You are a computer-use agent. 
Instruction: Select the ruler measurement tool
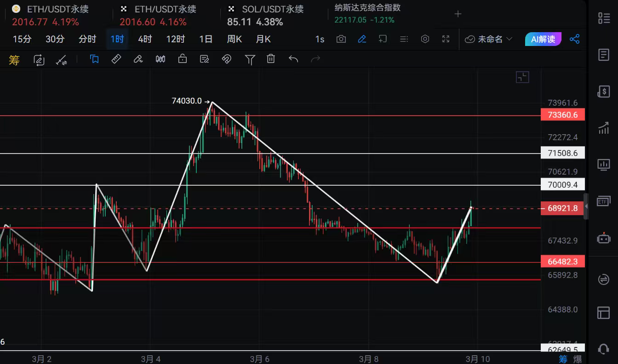click(116, 59)
